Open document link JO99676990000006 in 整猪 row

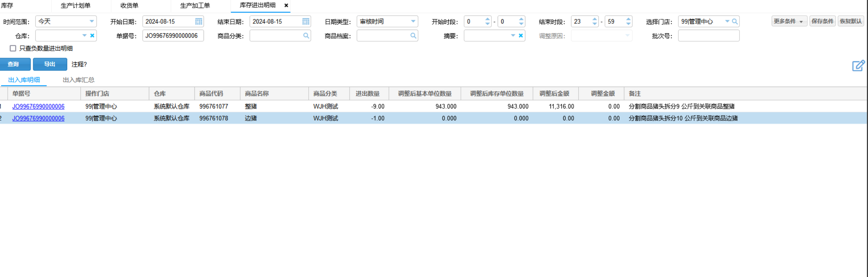tap(38, 106)
